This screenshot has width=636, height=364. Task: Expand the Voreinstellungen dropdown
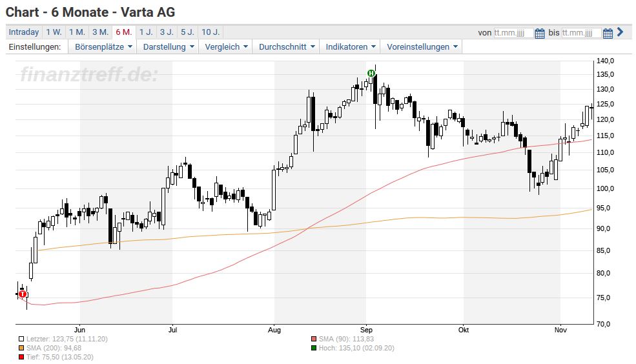422,46
